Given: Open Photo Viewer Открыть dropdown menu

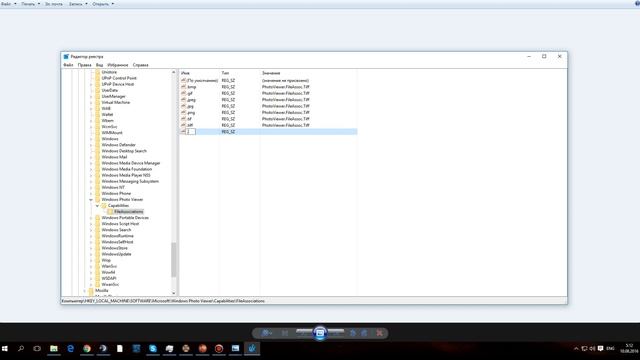Looking at the screenshot, I should pos(103,4).
